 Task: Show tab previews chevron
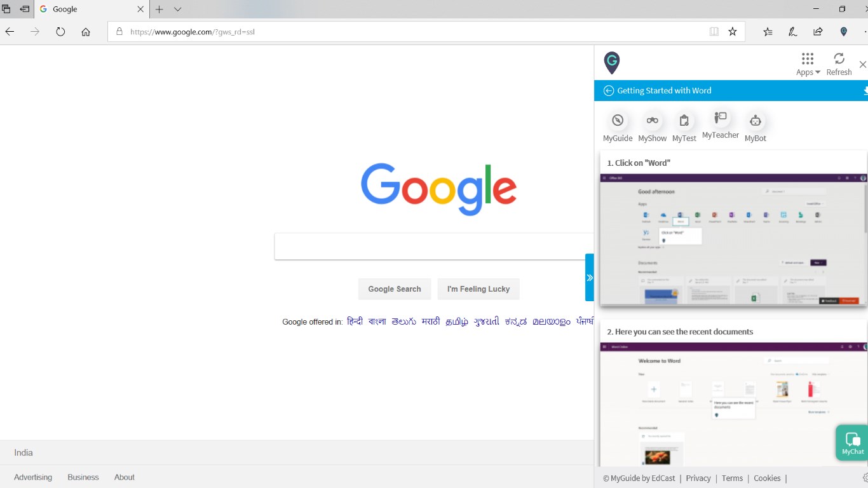coord(178,9)
